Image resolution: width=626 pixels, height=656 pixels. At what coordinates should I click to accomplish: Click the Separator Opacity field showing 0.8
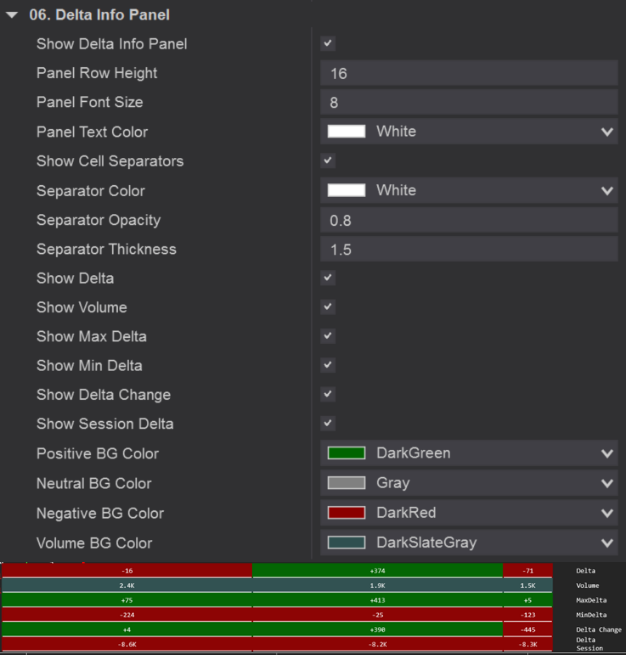point(468,220)
